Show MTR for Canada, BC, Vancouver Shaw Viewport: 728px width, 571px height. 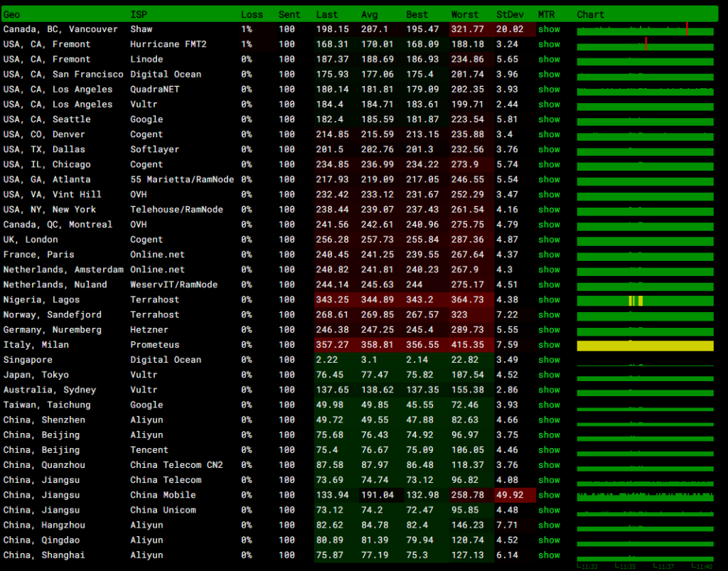(550, 29)
